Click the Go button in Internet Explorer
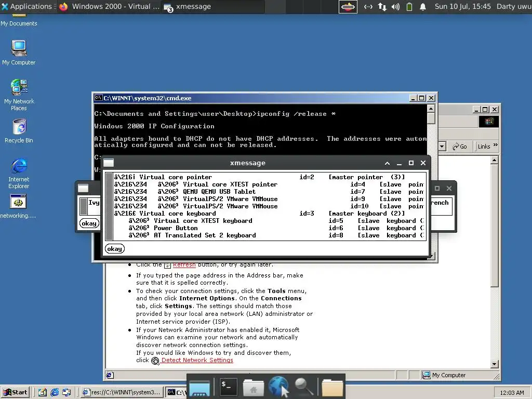 click(x=460, y=147)
